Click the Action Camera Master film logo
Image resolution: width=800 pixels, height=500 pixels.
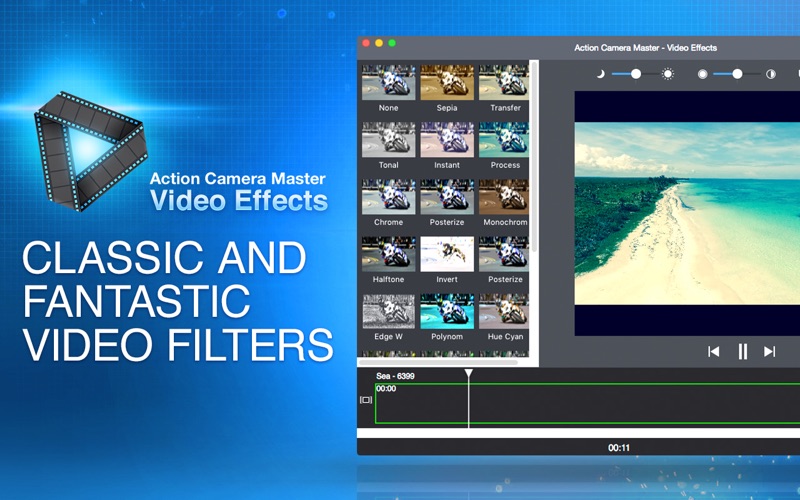90,151
